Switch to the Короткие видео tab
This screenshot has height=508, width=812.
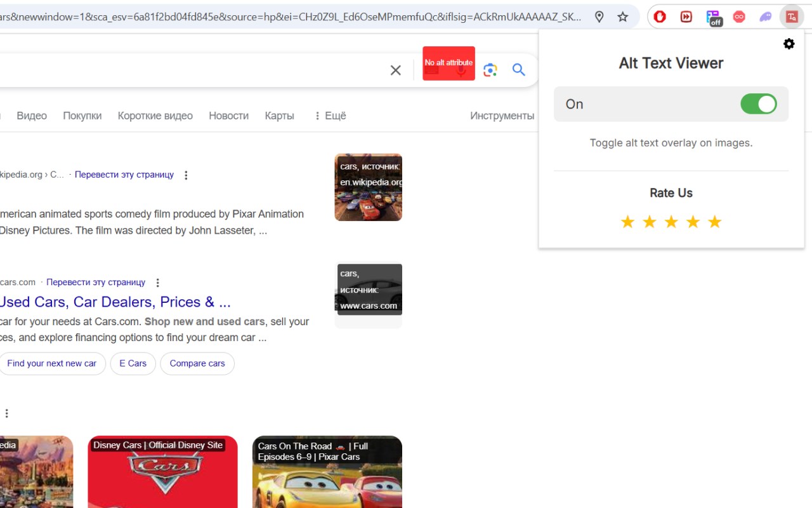155,116
